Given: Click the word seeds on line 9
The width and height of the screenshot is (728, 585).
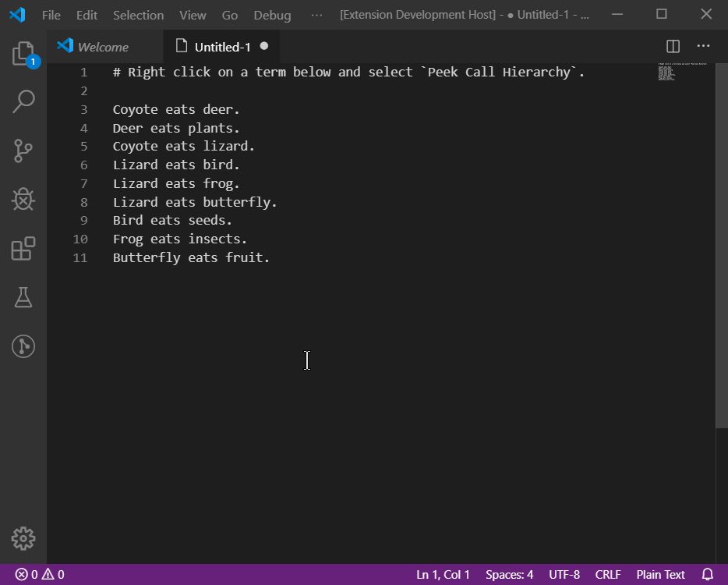Looking at the screenshot, I should click(207, 220).
